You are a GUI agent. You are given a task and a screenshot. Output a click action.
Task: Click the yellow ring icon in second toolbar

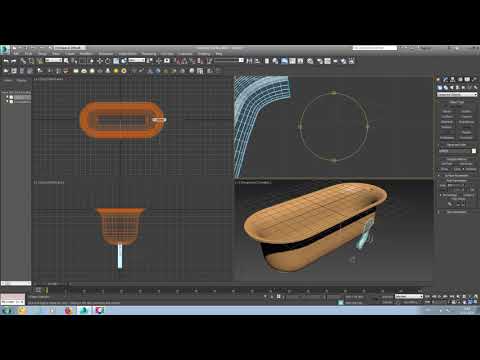click(x=124, y=71)
